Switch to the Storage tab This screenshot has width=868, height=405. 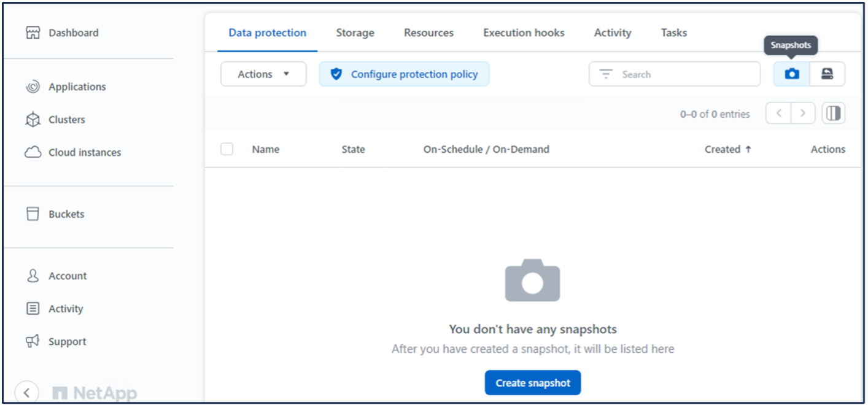pyautogui.click(x=355, y=33)
